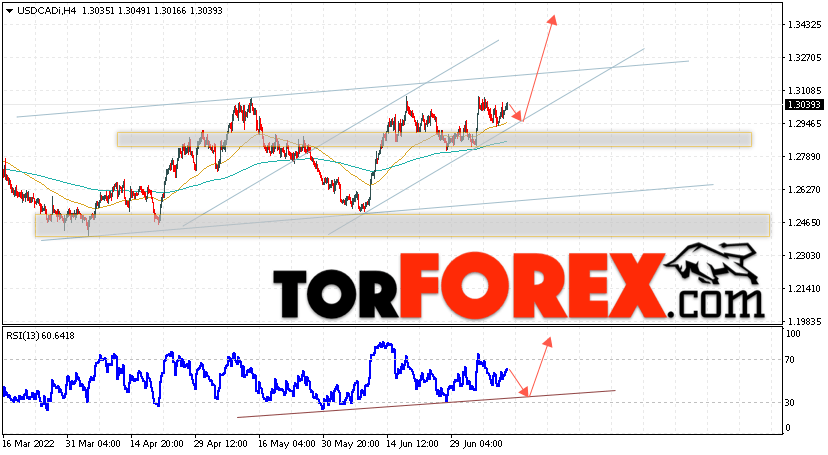Select the 31 Mar 04:00 time label

pos(93,444)
